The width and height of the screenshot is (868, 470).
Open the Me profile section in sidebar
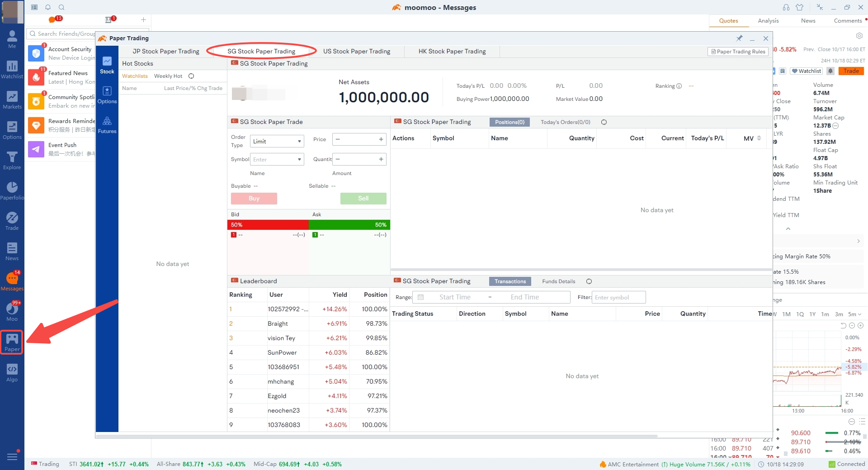pos(12,39)
